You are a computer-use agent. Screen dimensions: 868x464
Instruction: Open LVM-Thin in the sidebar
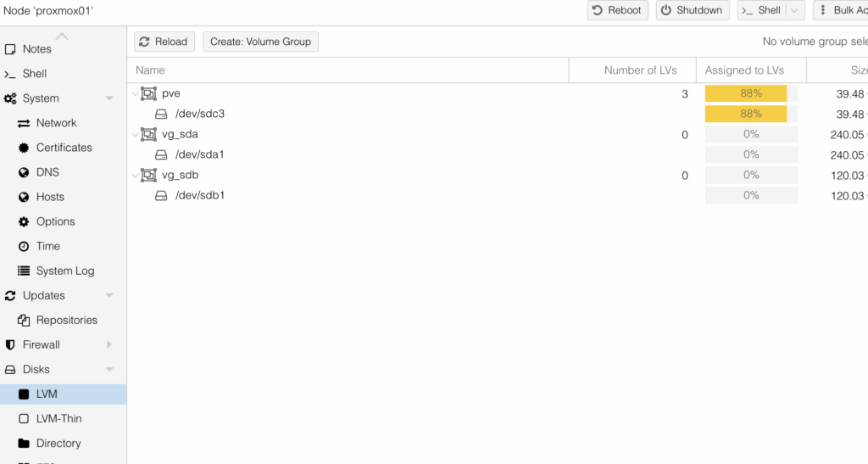pyautogui.click(x=58, y=418)
